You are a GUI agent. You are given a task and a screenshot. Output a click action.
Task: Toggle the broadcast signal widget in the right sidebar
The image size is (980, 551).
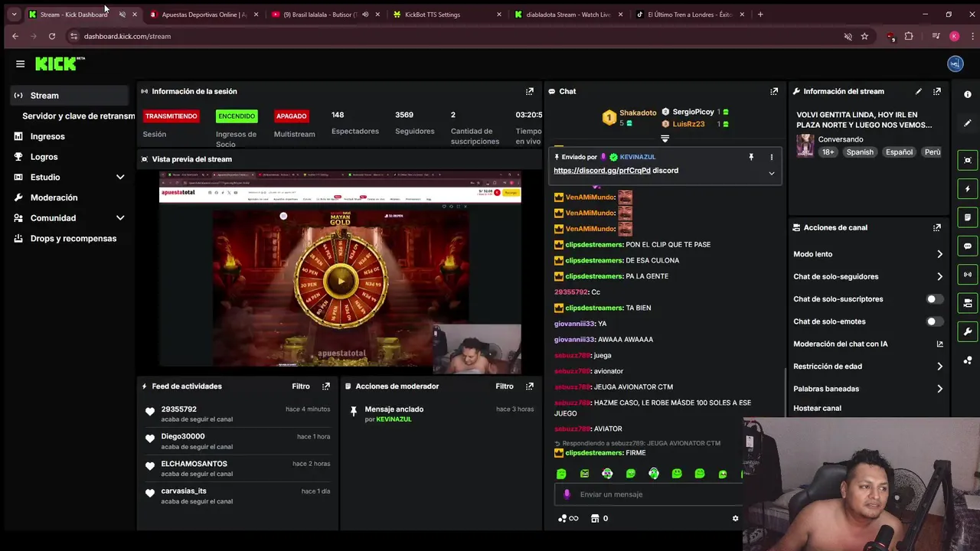coord(968,274)
